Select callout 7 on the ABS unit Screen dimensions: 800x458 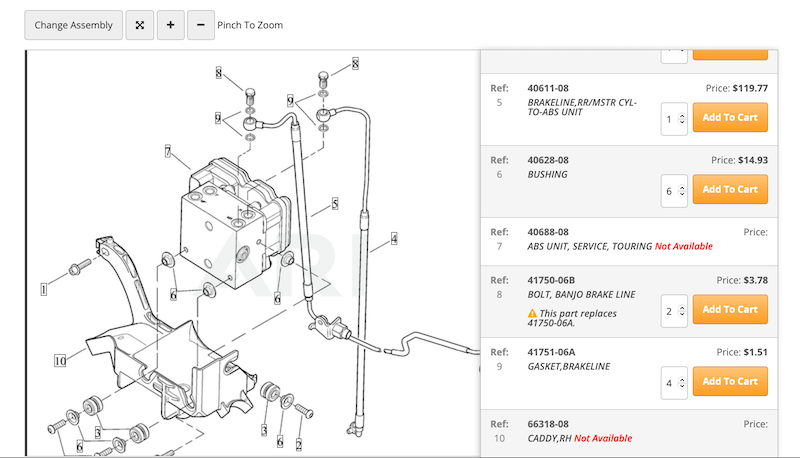coord(169,152)
